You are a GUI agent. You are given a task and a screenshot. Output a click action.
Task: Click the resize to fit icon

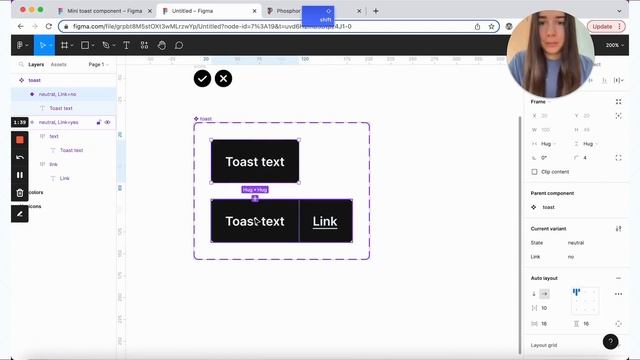tap(618, 102)
